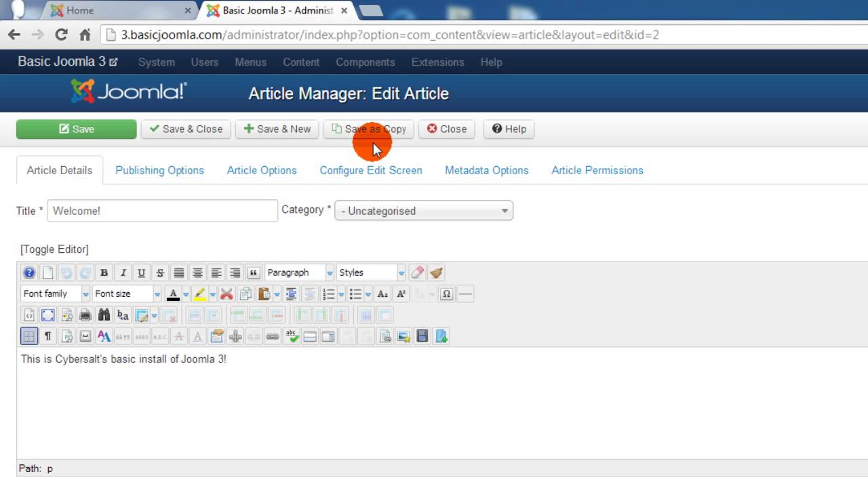Viewport: 868px width, 488px height.
Task: Expand the numbered list style arrow
Action: (341, 293)
